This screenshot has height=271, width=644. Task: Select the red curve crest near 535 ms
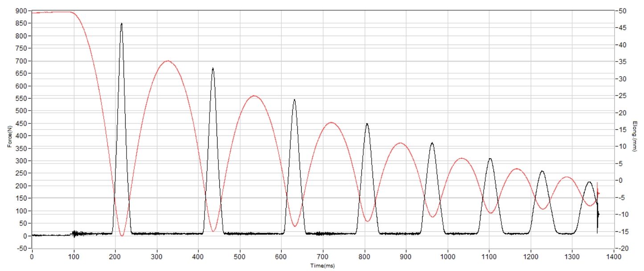click(x=254, y=96)
